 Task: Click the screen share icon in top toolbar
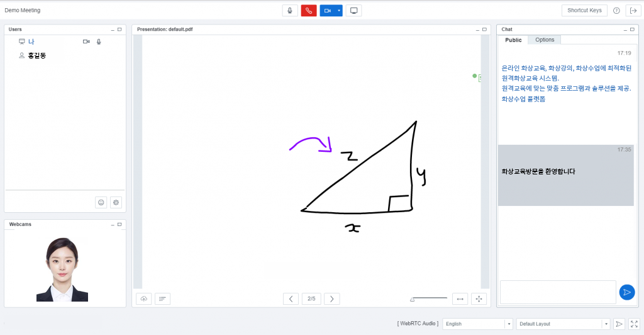[354, 11]
